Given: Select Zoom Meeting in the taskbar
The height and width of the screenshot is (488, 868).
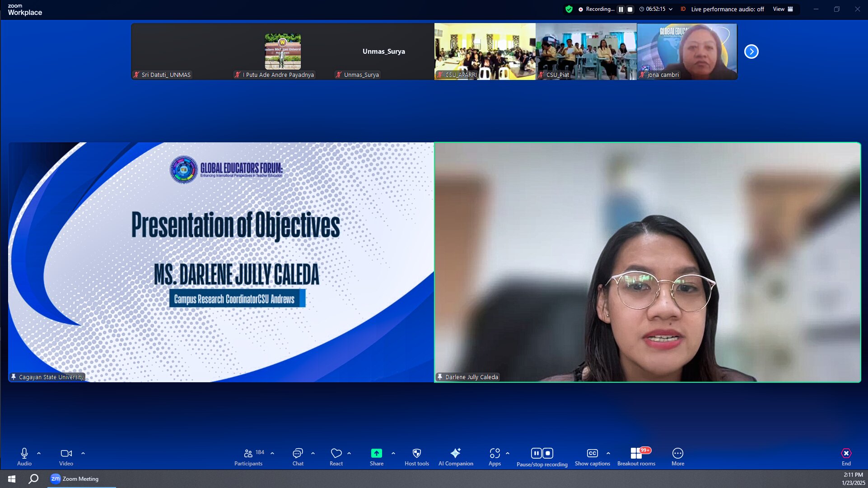Looking at the screenshot, I should (81, 479).
